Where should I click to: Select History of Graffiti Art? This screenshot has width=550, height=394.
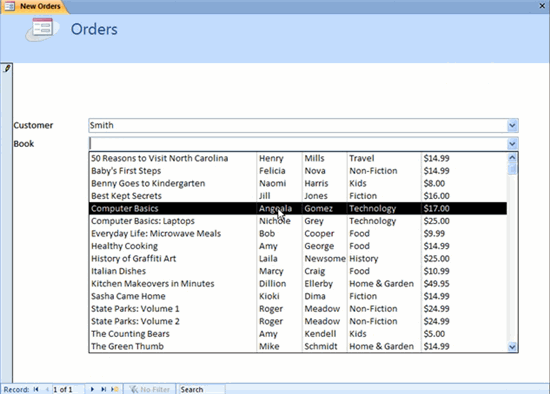click(x=298, y=259)
